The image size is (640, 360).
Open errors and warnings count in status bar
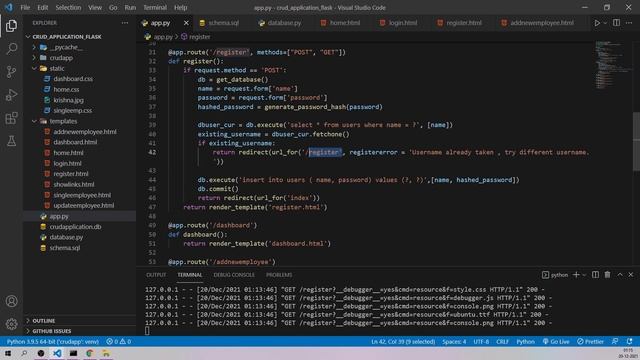(118, 341)
